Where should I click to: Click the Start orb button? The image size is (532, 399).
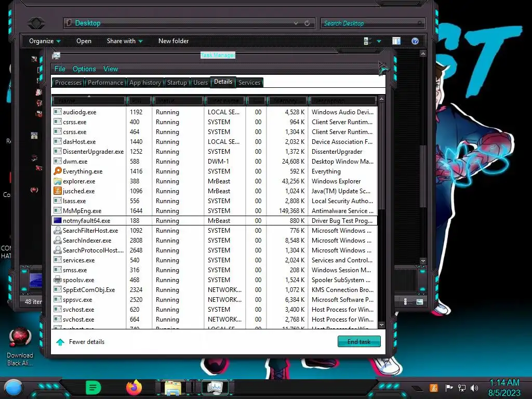[14, 388]
